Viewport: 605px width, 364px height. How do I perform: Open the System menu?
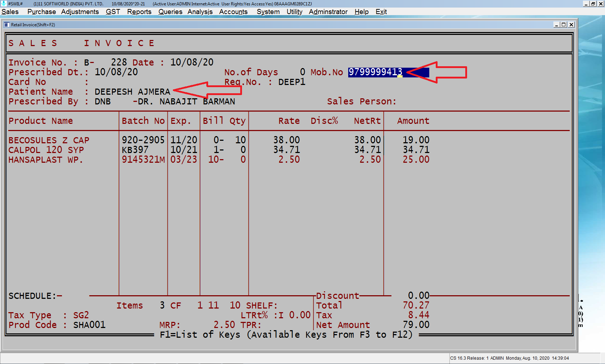[x=268, y=12]
